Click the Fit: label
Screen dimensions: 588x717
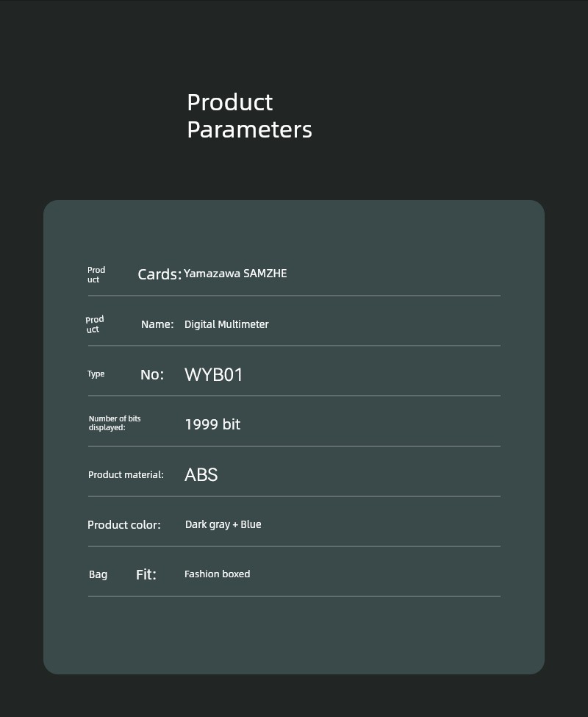tap(146, 574)
